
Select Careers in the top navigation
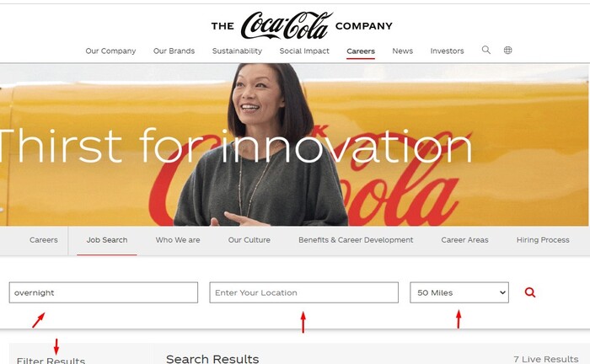coord(361,51)
